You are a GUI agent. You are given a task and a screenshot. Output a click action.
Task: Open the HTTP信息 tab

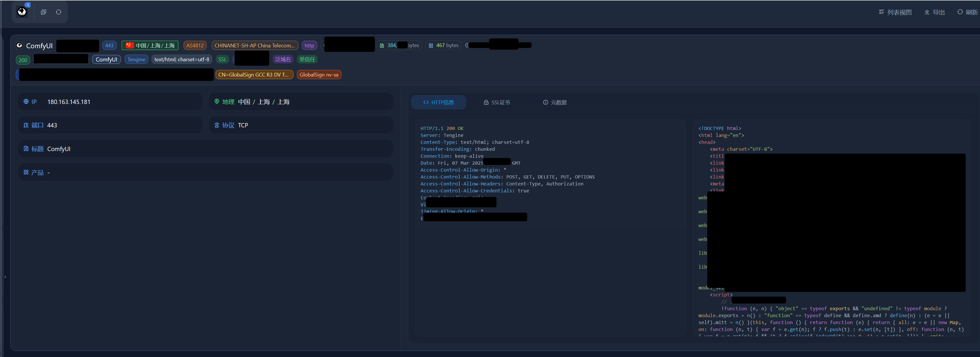pos(438,102)
